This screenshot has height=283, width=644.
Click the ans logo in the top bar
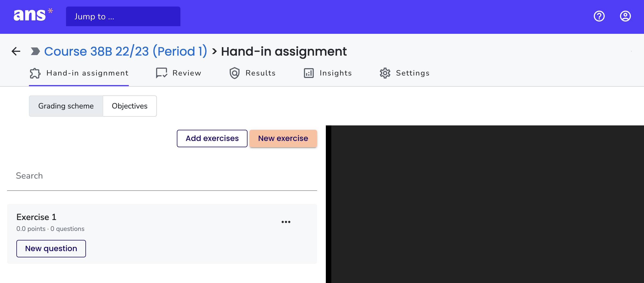(x=31, y=16)
